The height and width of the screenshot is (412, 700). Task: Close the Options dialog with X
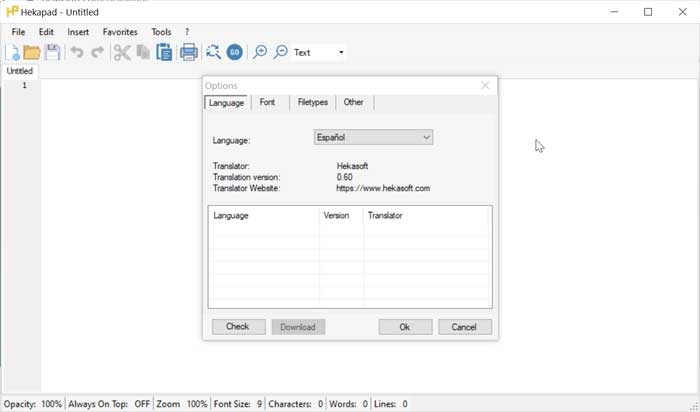coord(485,85)
